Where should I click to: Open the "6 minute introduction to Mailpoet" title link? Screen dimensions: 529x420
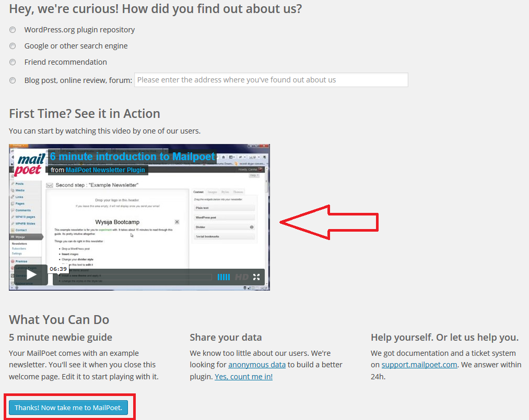pos(132,157)
